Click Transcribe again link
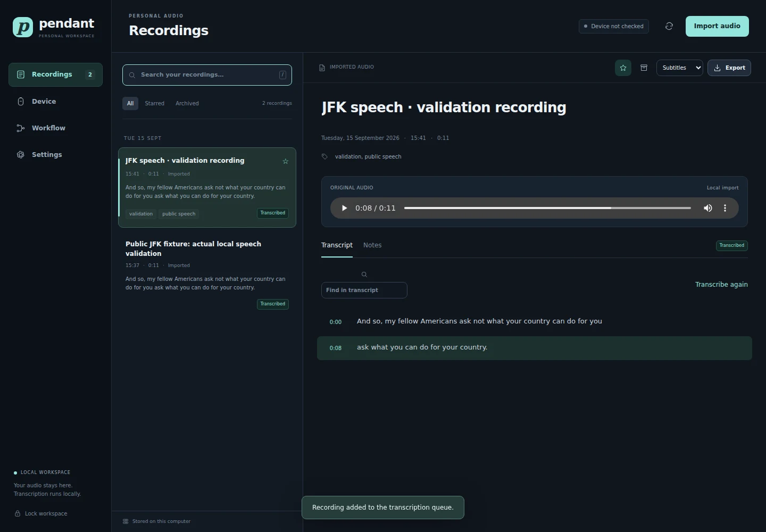The height and width of the screenshot is (532, 766). 721,285
